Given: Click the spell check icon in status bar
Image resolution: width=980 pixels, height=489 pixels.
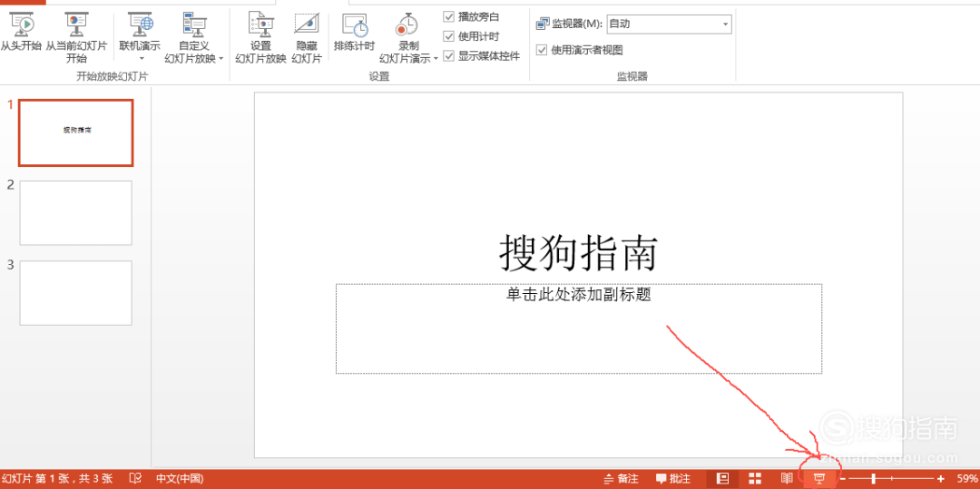Looking at the screenshot, I should (x=135, y=478).
